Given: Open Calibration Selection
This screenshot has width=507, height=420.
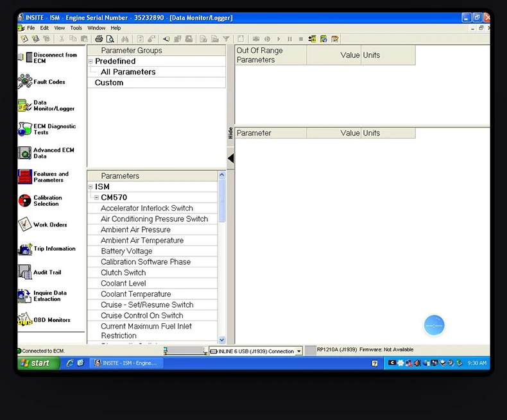Looking at the screenshot, I should click(40, 201).
